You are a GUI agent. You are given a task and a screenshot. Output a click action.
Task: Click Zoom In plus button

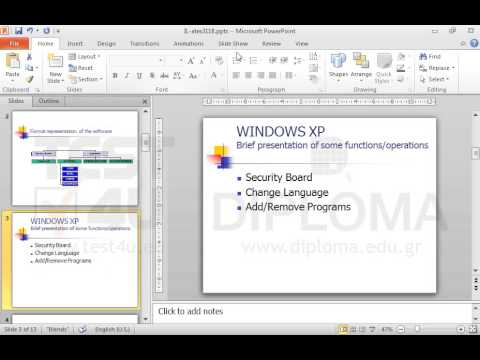pos(461,329)
